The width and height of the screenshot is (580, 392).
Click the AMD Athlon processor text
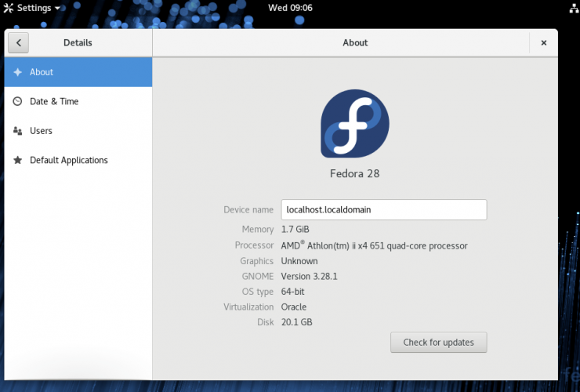pyautogui.click(x=374, y=245)
